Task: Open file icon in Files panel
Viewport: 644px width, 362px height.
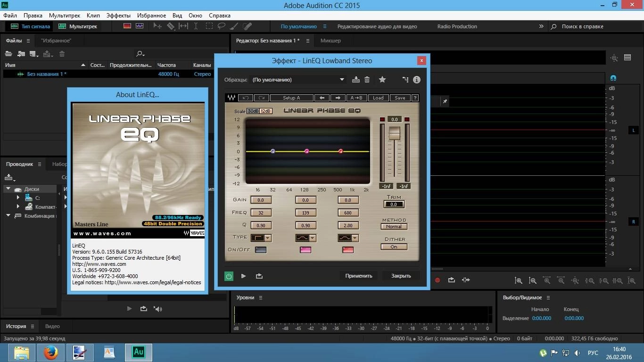Action: pos(8,54)
